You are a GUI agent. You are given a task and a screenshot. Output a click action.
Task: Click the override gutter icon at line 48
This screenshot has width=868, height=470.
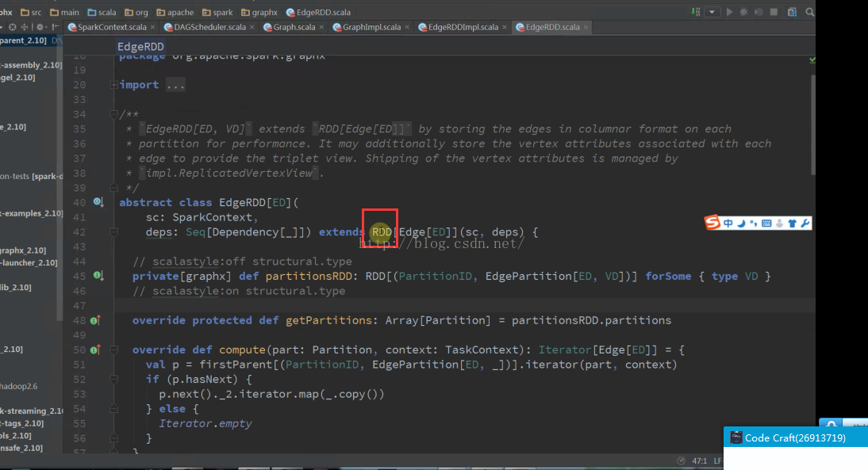click(x=95, y=320)
